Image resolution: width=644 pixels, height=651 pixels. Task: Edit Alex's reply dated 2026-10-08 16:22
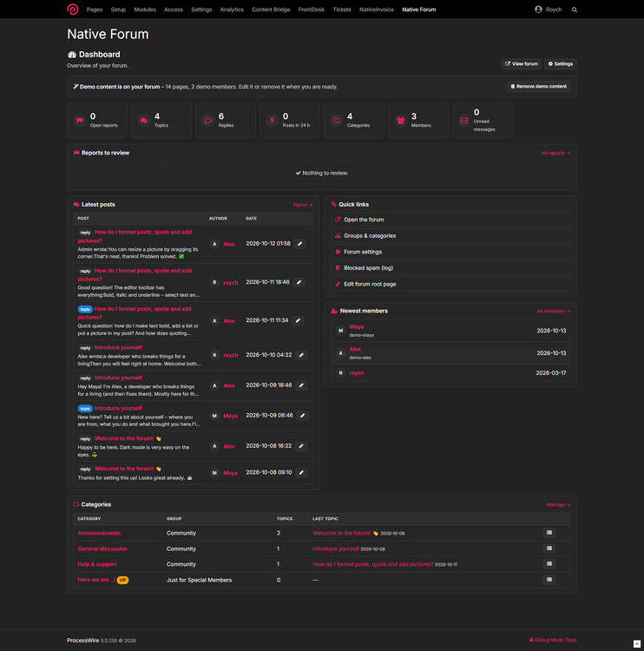point(301,446)
